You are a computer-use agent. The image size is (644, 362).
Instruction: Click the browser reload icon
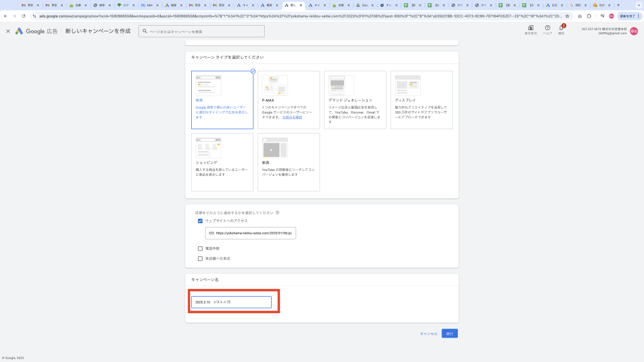23,16
